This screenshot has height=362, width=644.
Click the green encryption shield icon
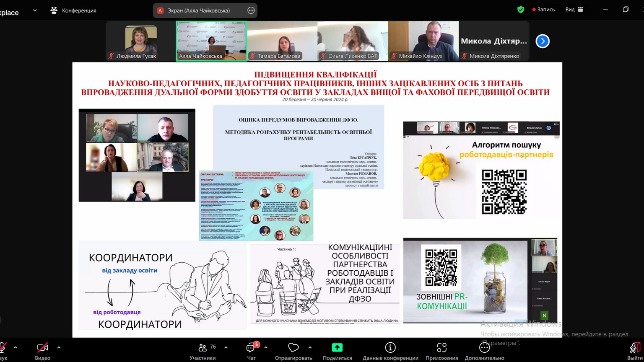click(x=521, y=10)
